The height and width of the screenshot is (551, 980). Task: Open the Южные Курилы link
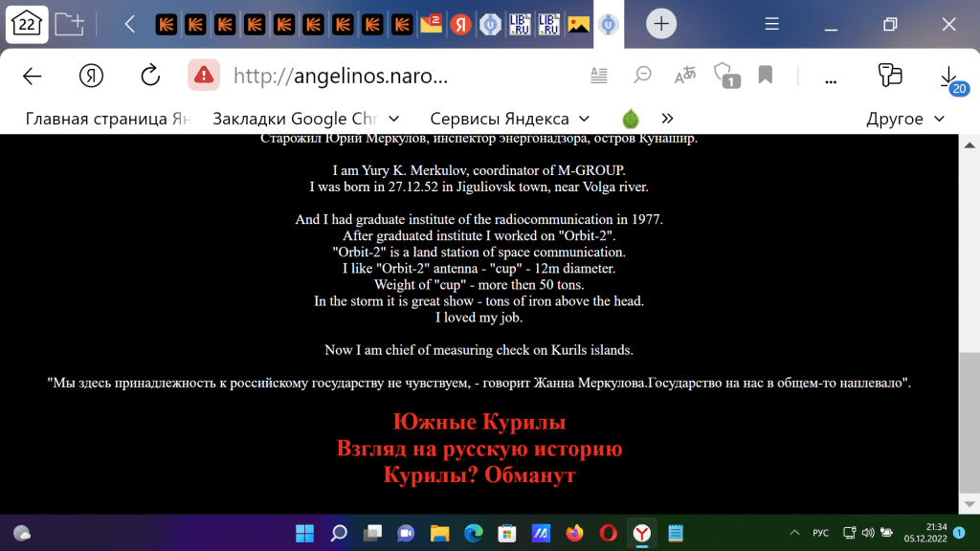coord(479,422)
